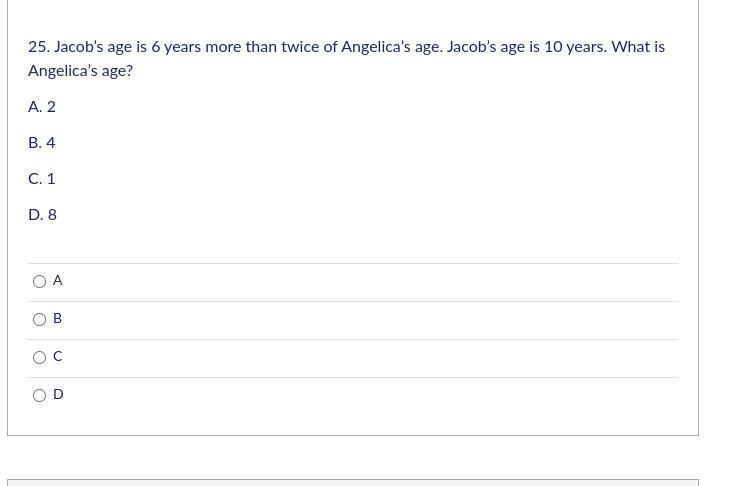
Task: Click the letter D label beside its radio
Action: pyautogui.click(x=58, y=395)
